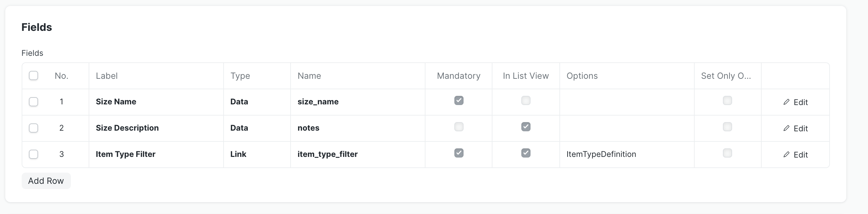This screenshot has height=214, width=868.
Task: Open the Type cell for the Size Name row
Action: click(x=257, y=102)
